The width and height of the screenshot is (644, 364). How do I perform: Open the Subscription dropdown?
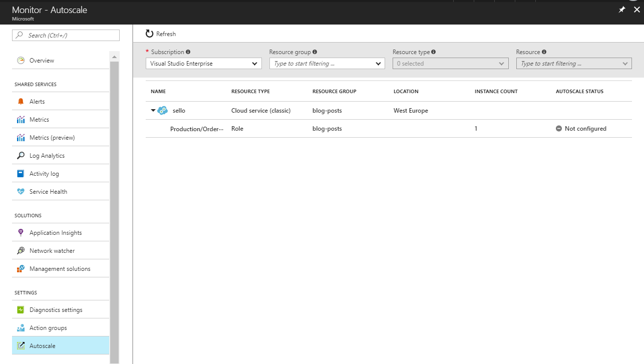pyautogui.click(x=203, y=64)
